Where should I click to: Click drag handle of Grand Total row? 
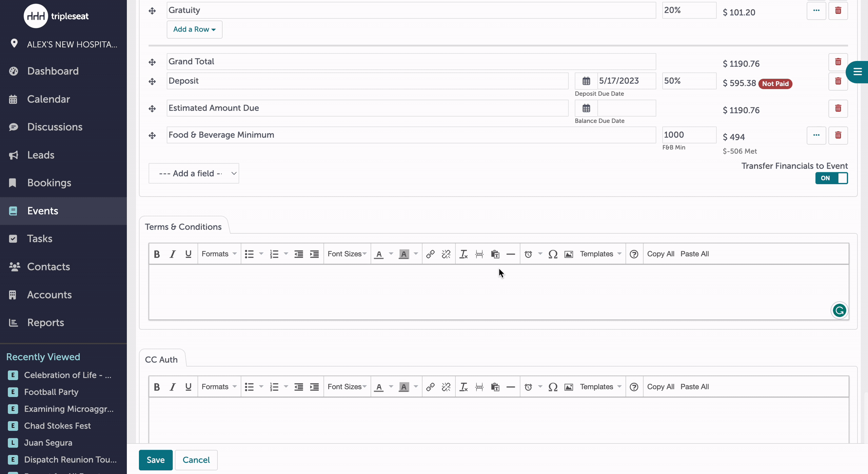point(152,62)
